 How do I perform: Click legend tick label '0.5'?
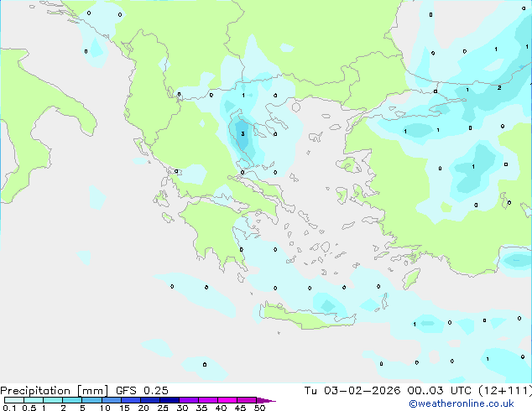tap(29, 408)
